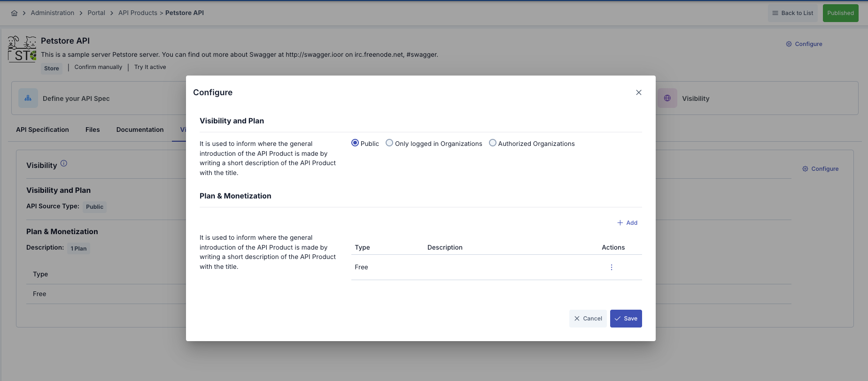Open the Documentation tab
This screenshot has width=868, height=381.
tap(140, 130)
